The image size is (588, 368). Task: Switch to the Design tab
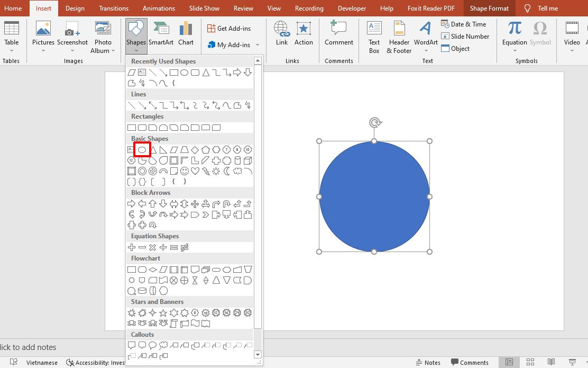(x=75, y=8)
